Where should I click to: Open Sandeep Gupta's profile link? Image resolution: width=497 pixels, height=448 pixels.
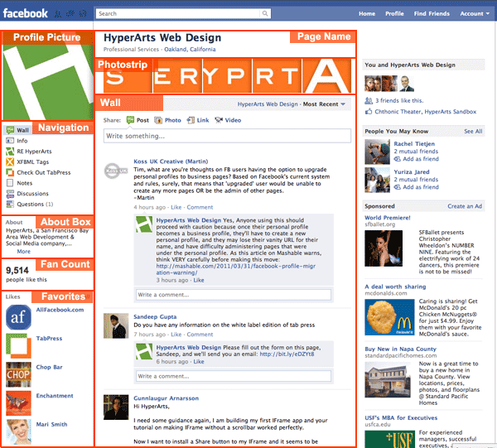point(155,317)
